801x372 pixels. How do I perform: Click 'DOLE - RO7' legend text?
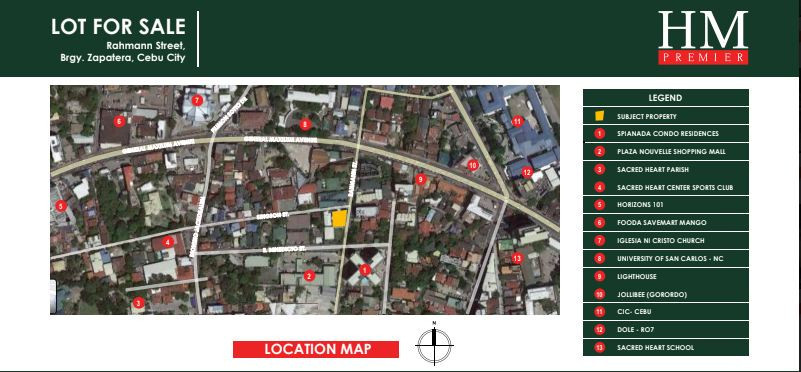635,330
